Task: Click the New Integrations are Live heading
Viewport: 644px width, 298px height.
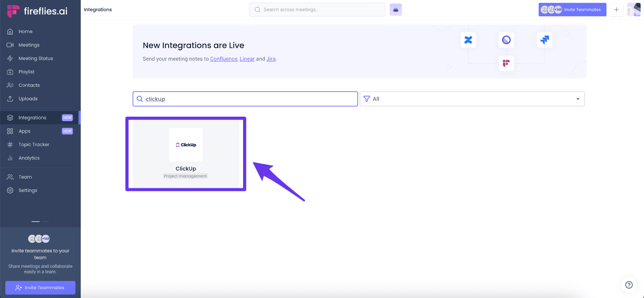Action: 193,46
